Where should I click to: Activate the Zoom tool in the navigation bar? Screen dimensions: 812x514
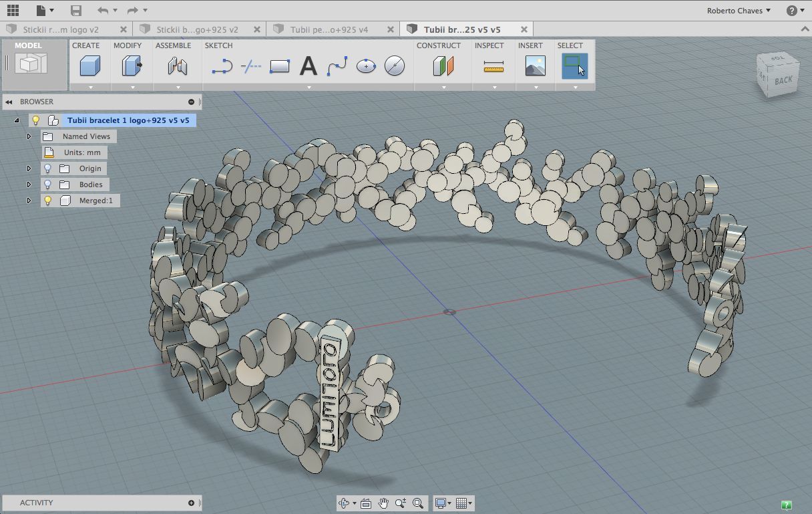click(401, 503)
